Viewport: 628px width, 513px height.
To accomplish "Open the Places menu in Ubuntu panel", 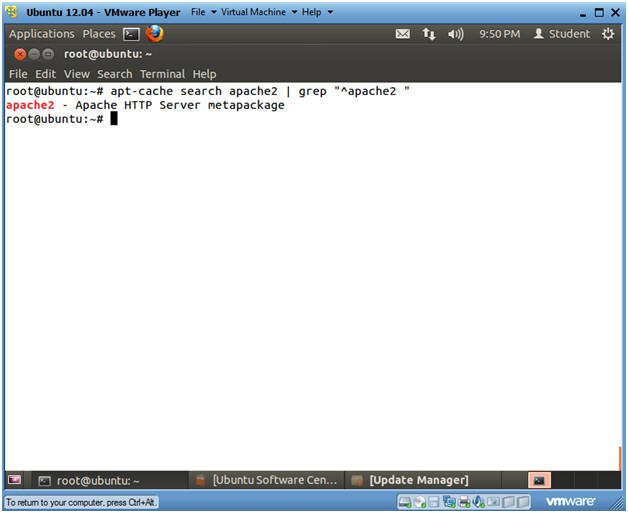I will [x=99, y=34].
